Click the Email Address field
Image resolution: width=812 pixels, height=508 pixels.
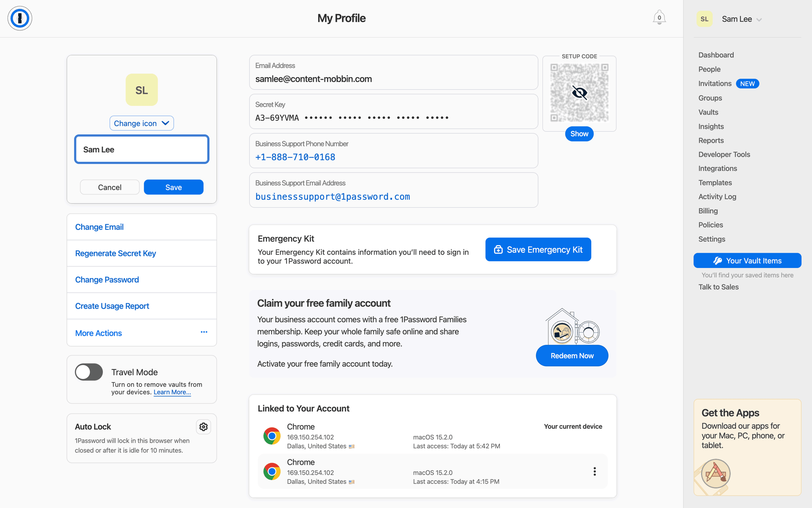(x=394, y=72)
